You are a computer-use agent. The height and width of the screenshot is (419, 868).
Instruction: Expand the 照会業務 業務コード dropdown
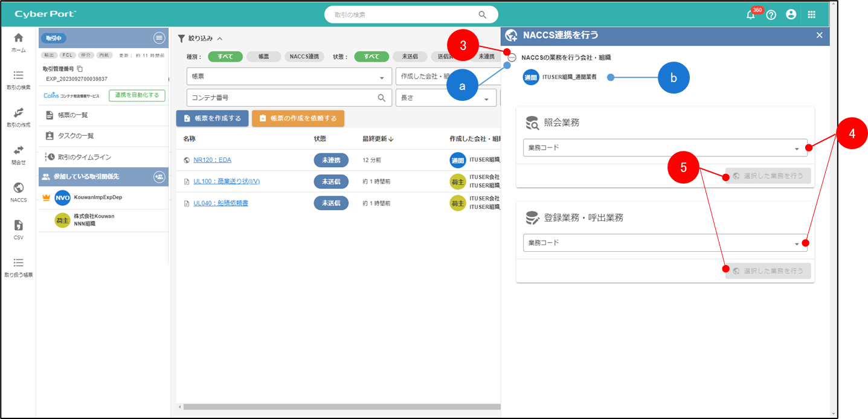pyautogui.click(x=664, y=148)
